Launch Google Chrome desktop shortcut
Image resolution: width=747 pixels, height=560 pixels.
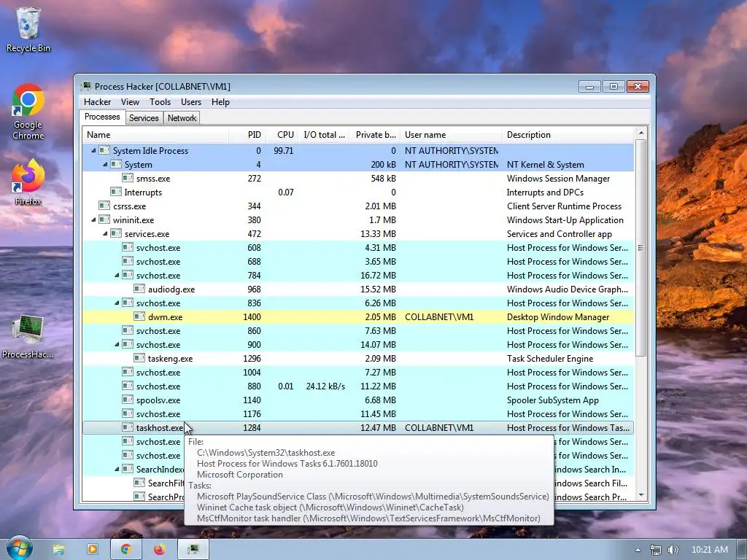(x=28, y=112)
